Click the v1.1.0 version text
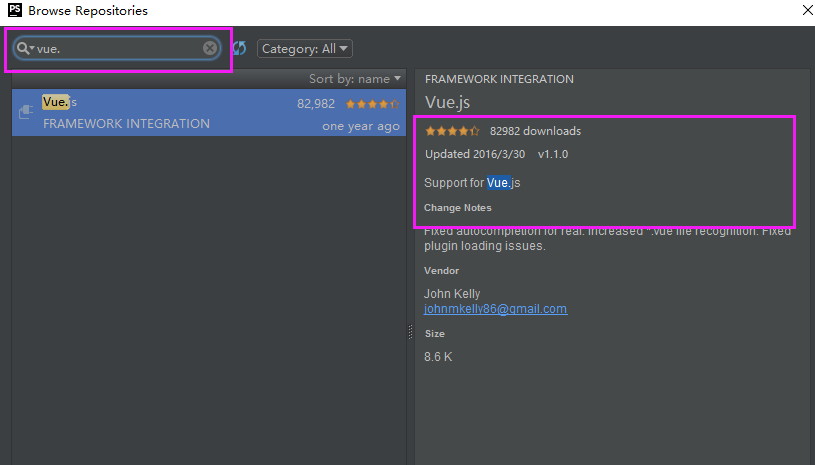The width and height of the screenshot is (815, 465). click(553, 154)
